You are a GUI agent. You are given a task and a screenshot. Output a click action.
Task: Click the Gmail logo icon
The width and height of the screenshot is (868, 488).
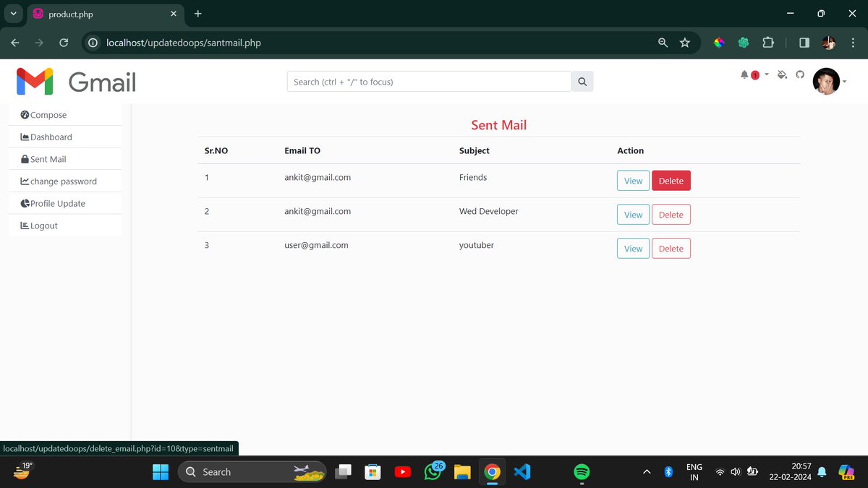pyautogui.click(x=35, y=82)
